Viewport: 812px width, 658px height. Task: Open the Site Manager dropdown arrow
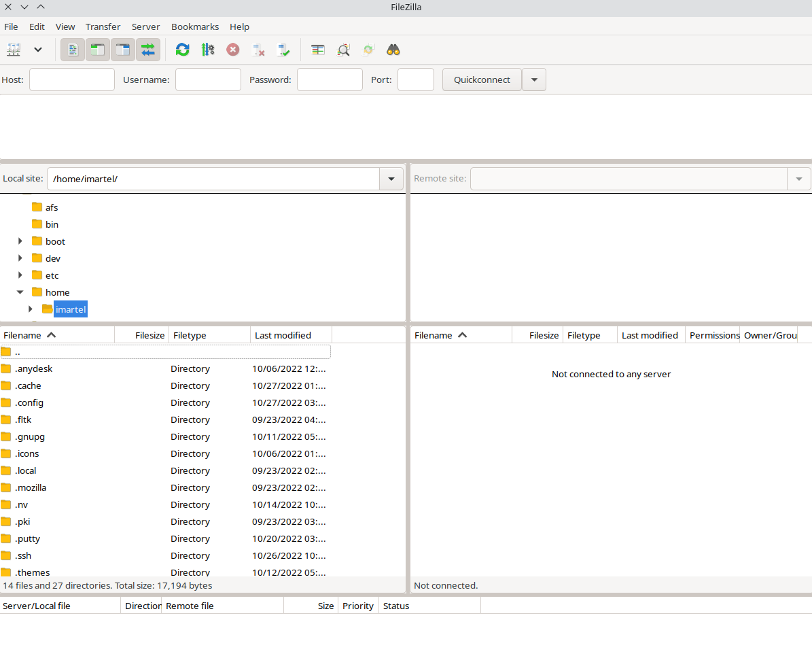(38, 50)
